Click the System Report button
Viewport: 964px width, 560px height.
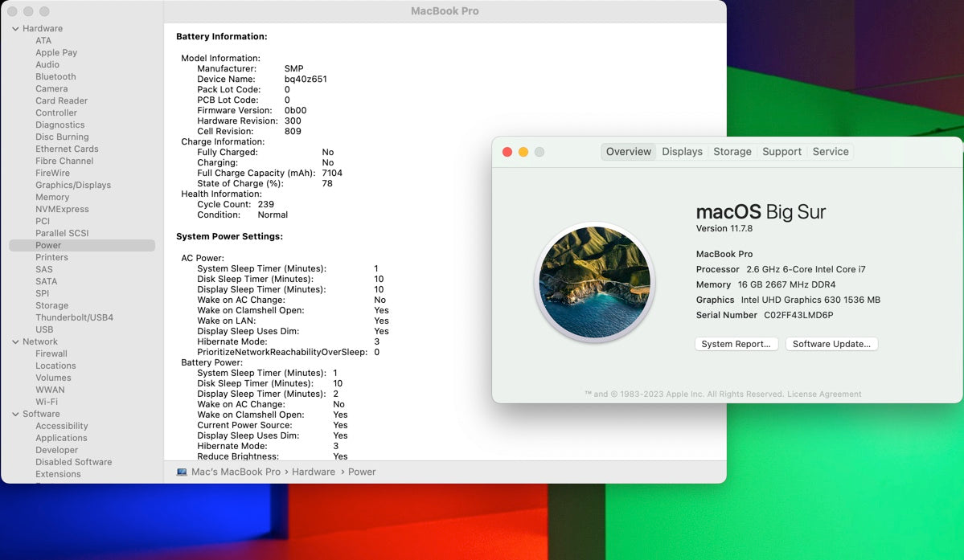pos(736,344)
